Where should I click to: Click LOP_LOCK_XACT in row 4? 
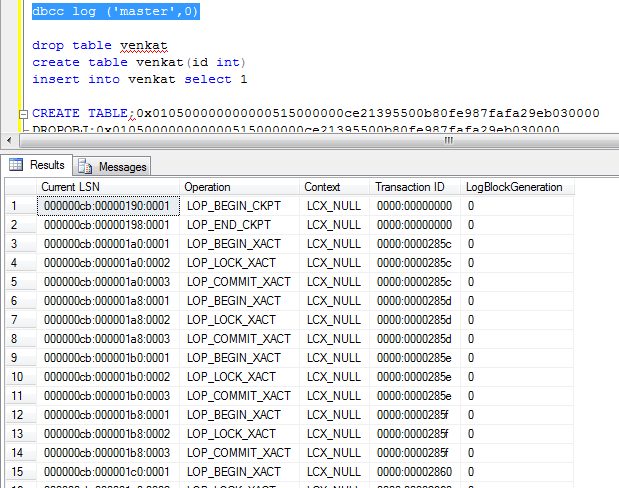[x=240, y=263]
